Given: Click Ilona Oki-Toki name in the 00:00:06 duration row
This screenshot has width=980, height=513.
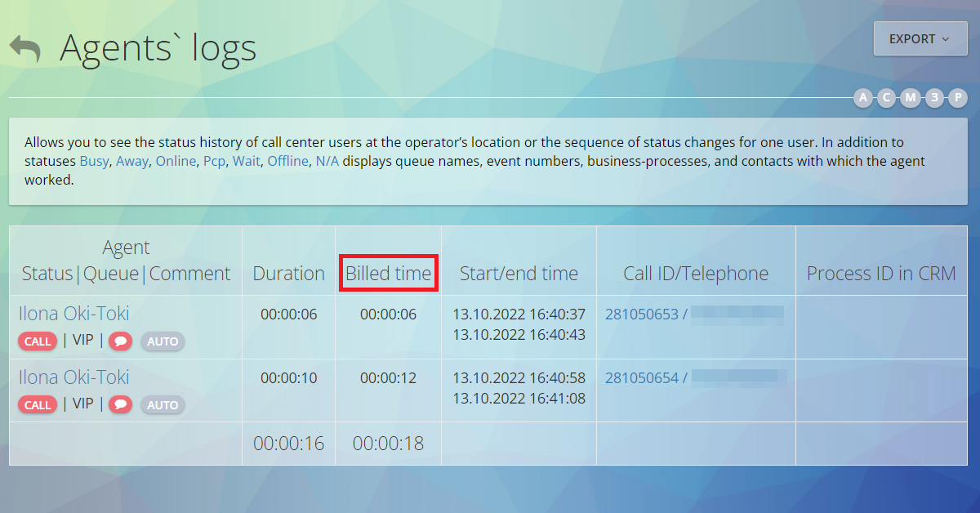Looking at the screenshot, I should [74, 314].
